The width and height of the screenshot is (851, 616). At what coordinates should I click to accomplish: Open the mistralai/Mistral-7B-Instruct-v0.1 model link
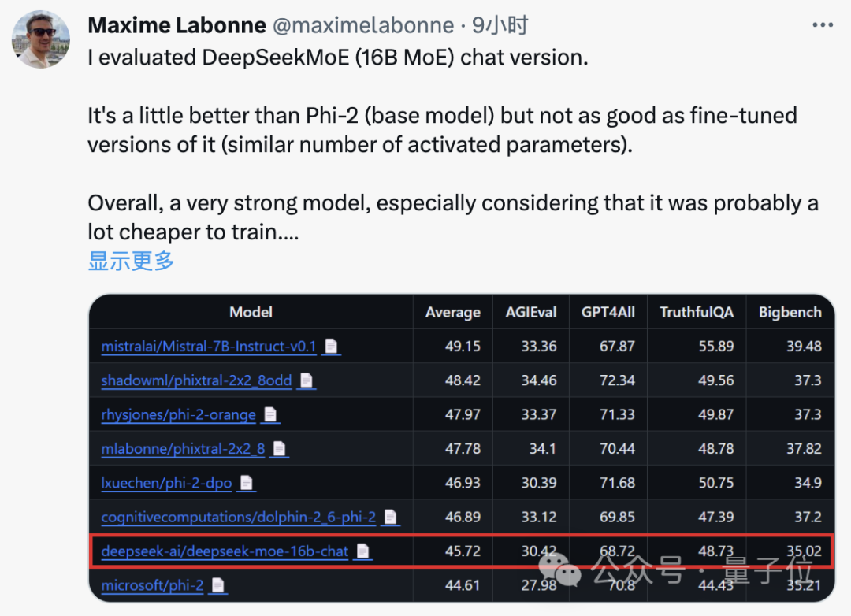coord(209,347)
